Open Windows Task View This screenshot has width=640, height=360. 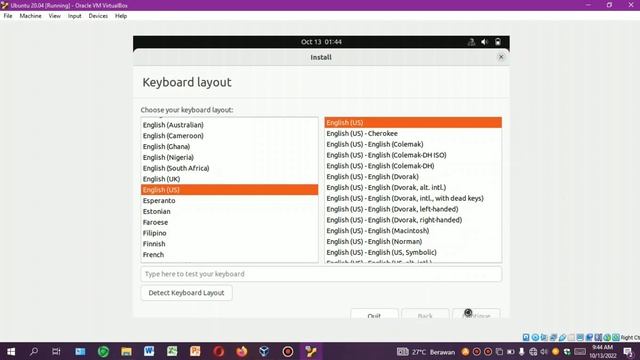coord(56,351)
